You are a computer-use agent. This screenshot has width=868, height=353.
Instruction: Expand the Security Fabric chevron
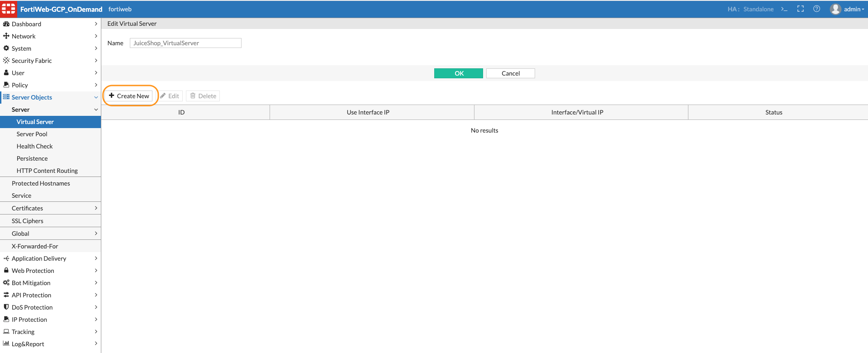click(96, 61)
